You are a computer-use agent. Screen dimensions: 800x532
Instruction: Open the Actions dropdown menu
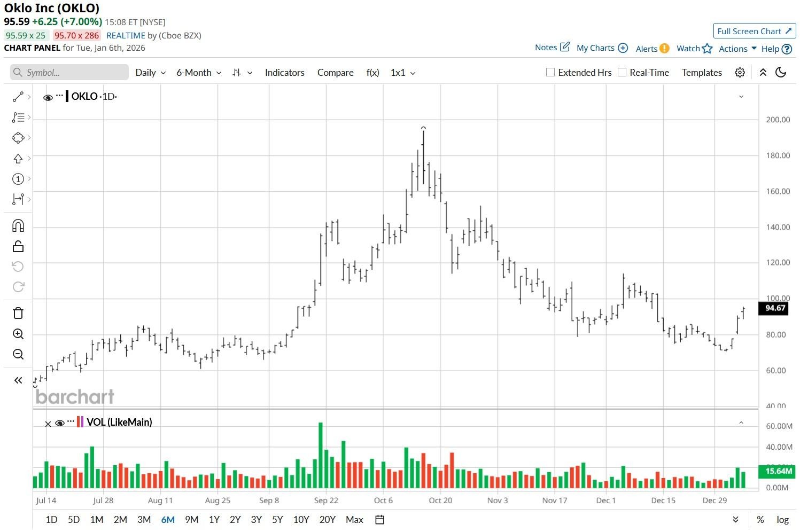(x=737, y=49)
